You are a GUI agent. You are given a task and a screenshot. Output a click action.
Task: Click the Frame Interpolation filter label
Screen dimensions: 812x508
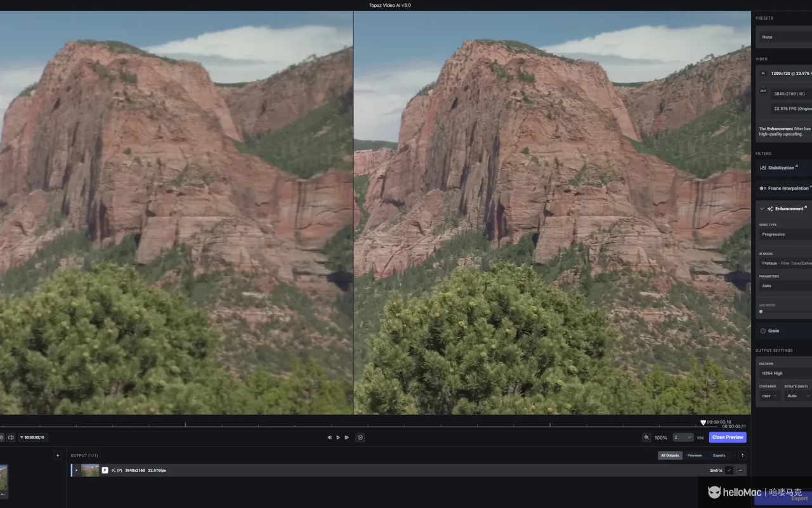[789, 189]
